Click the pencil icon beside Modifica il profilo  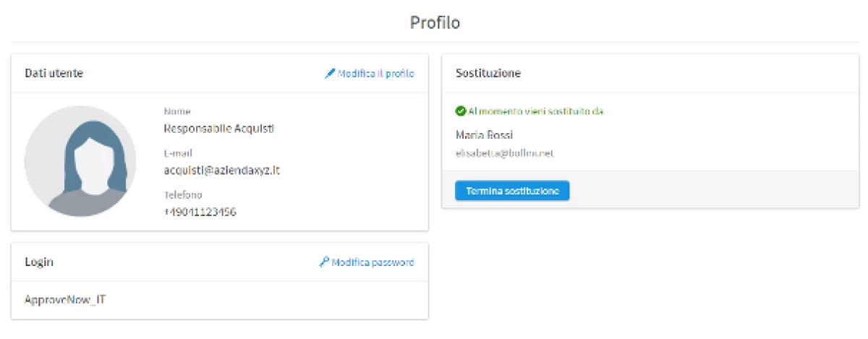click(x=330, y=74)
